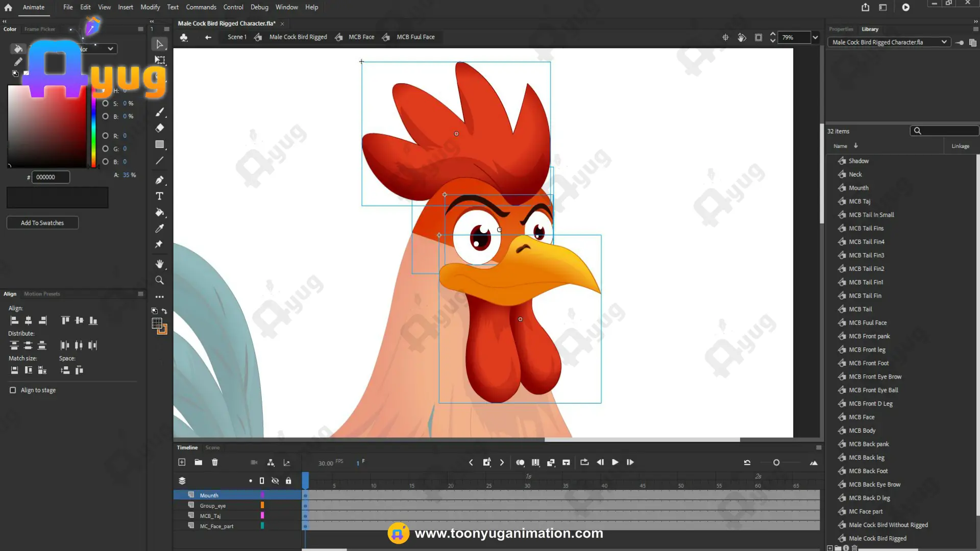The width and height of the screenshot is (980, 551).
Task: Select the Line tool
Action: click(159, 161)
